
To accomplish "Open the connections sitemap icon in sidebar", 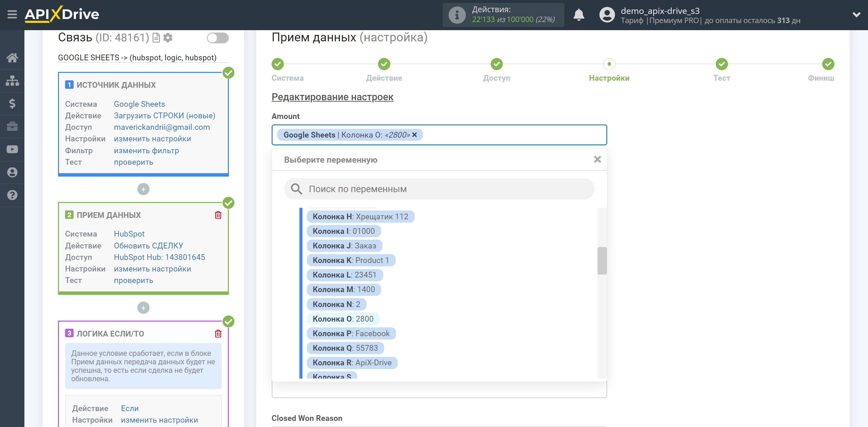I will pyautogui.click(x=12, y=81).
